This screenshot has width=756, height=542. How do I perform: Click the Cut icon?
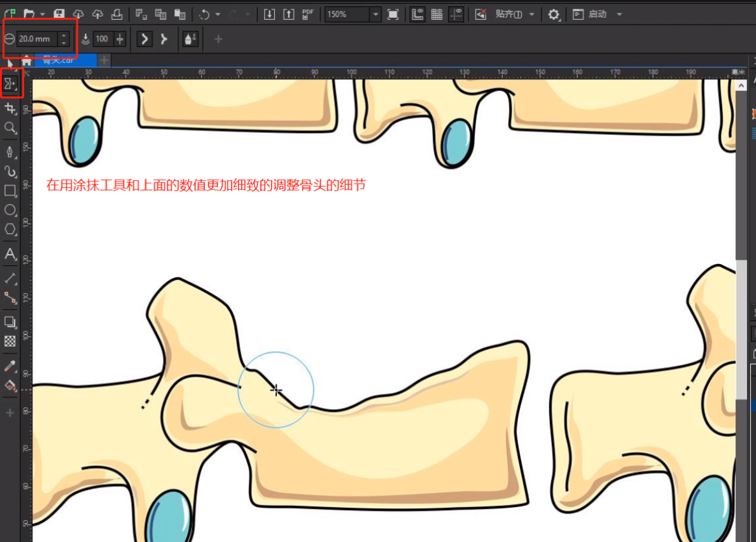tap(141, 14)
